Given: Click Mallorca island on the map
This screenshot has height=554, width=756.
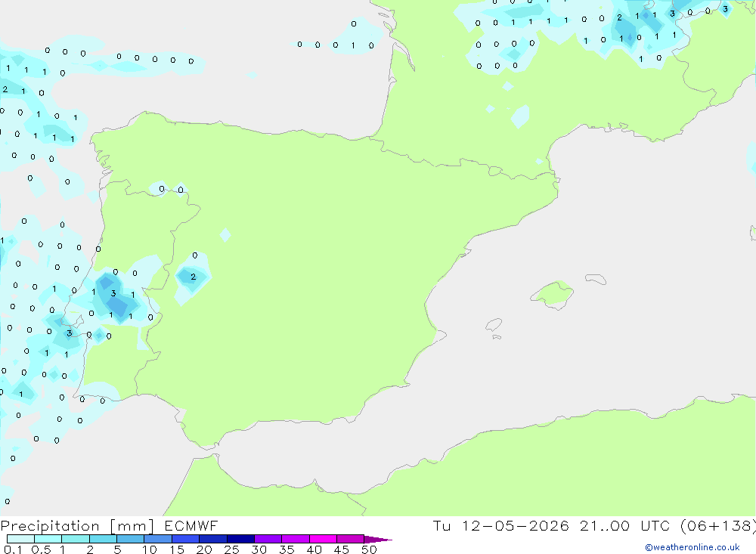Looking at the screenshot, I should click(x=552, y=293).
